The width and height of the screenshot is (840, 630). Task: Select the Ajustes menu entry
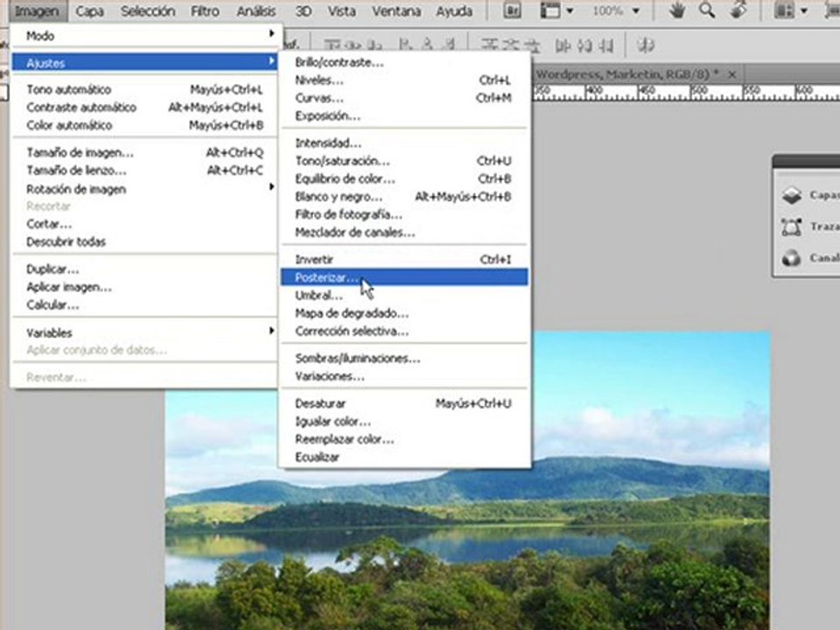[x=143, y=63]
